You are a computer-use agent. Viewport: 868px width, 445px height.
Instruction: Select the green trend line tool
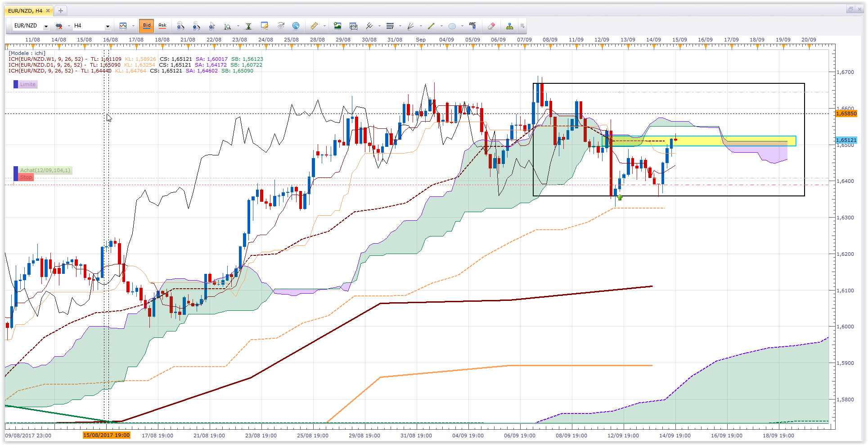(431, 26)
